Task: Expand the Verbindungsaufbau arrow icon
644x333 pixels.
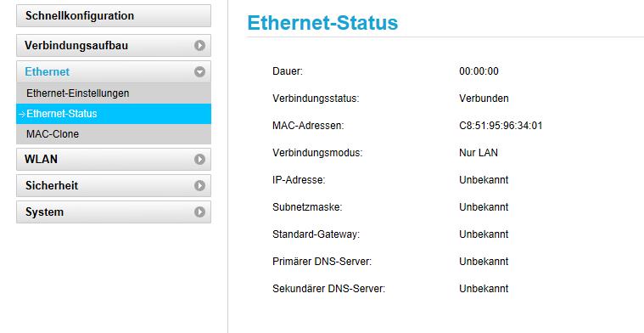Action: (x=199, y=45)
